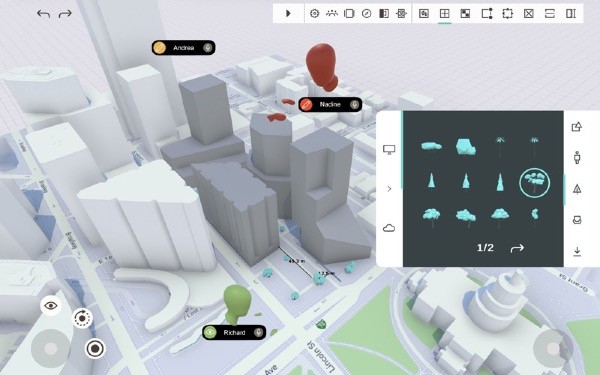The image size is (600, 375).
Task: Switch to the trees category tab
Action: pos(577,189)
